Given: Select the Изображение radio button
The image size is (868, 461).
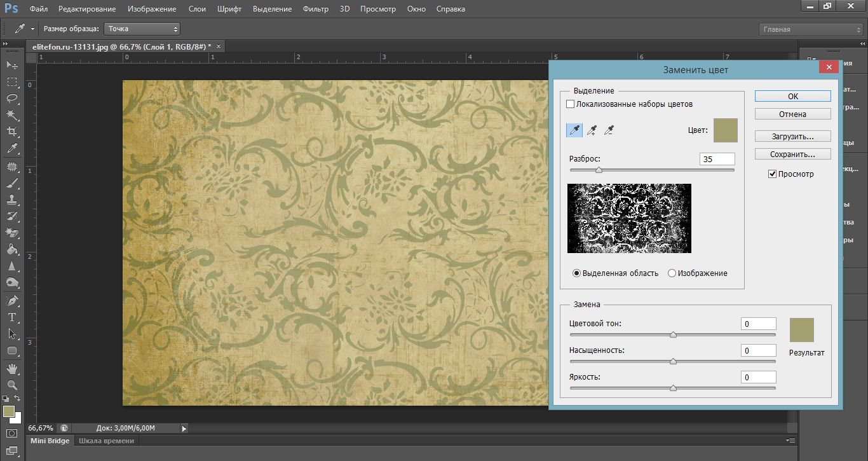Looking at the screenshot, I should [x=672, y=273].
